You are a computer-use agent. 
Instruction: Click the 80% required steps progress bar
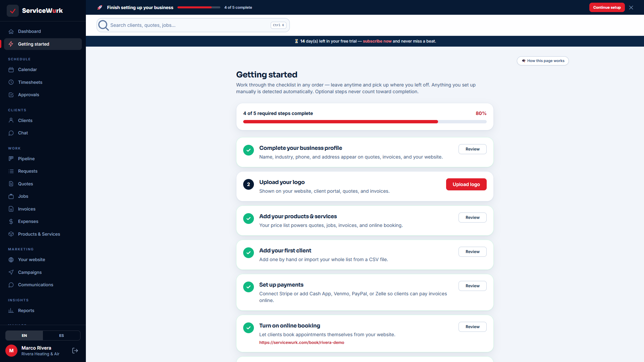tap(365, 122)
